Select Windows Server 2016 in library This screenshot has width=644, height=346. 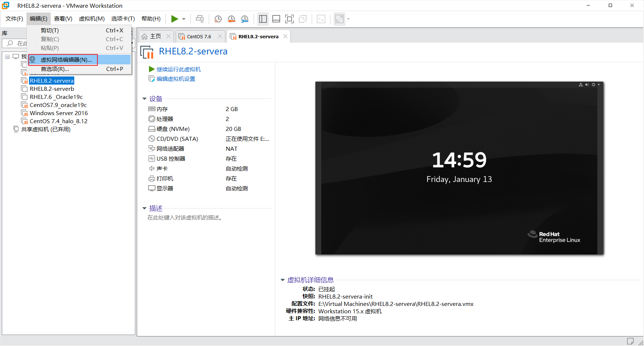click(59, 113)
